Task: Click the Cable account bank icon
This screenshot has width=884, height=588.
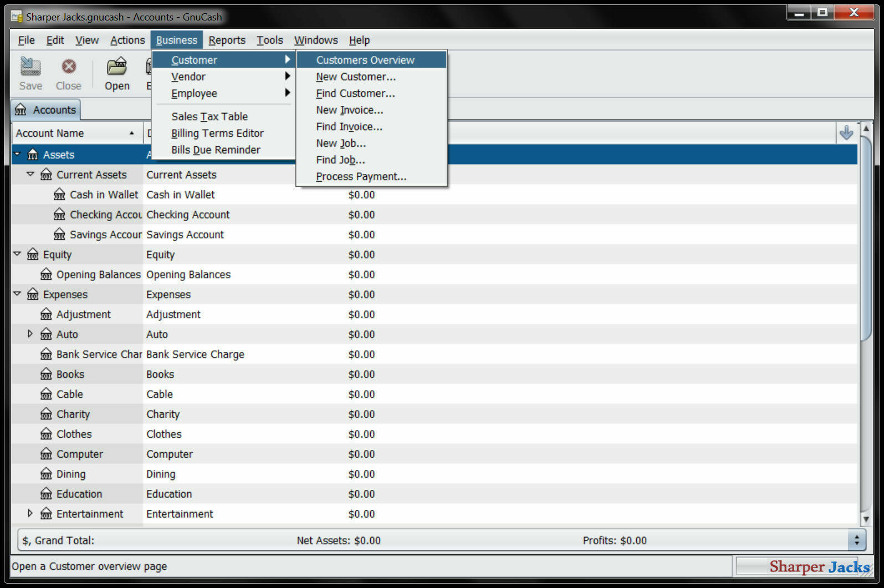Action: coord(46,394)
